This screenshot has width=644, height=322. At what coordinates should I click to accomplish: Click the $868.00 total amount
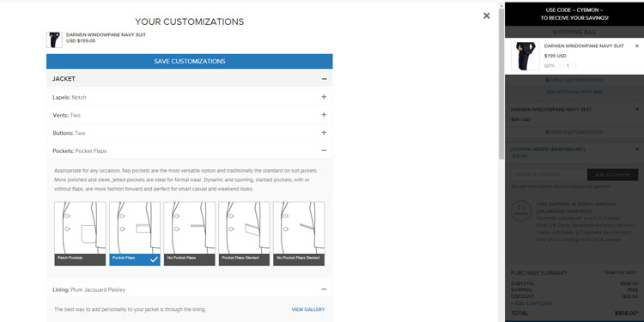click(626, 313)
